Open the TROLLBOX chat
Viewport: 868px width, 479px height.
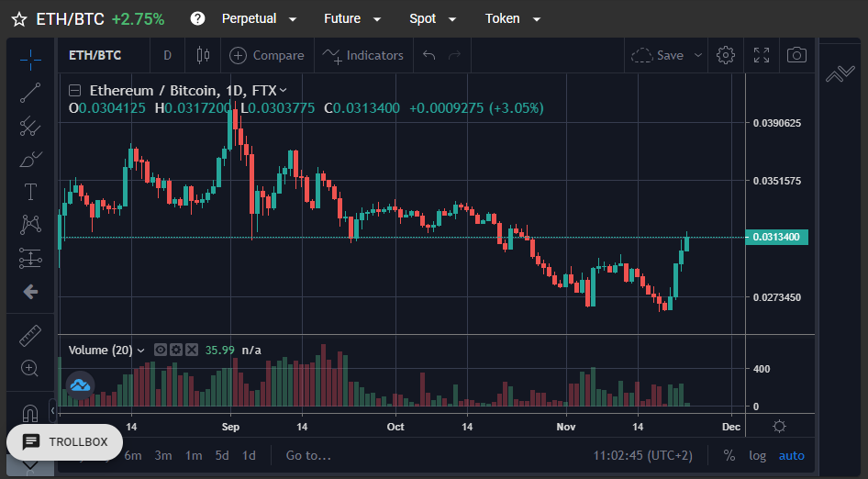(65, 442)
